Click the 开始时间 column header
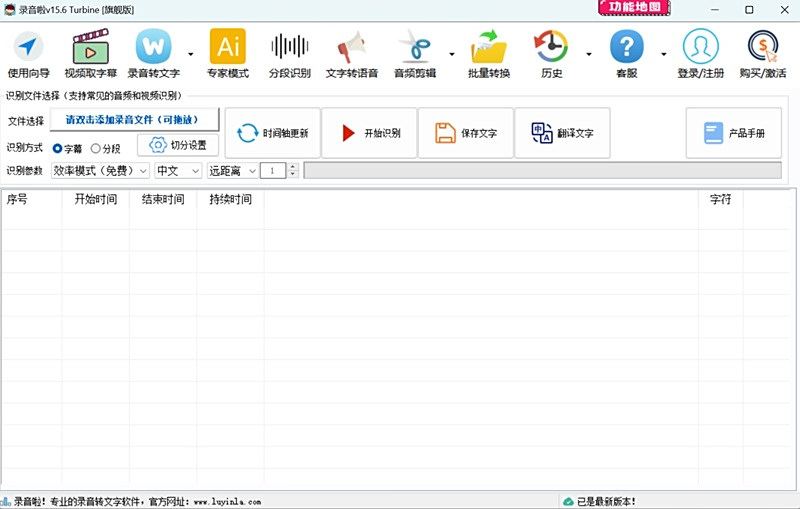 [95, 200]
